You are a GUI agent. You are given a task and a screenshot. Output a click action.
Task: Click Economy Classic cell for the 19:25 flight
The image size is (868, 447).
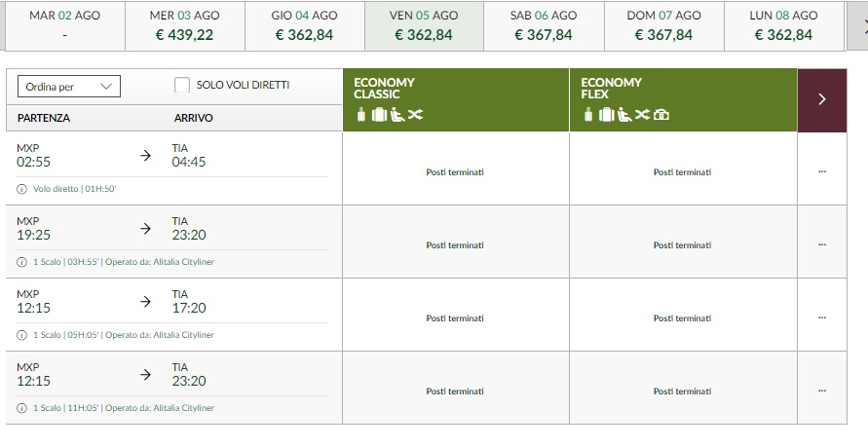click(x=455, y=244)
